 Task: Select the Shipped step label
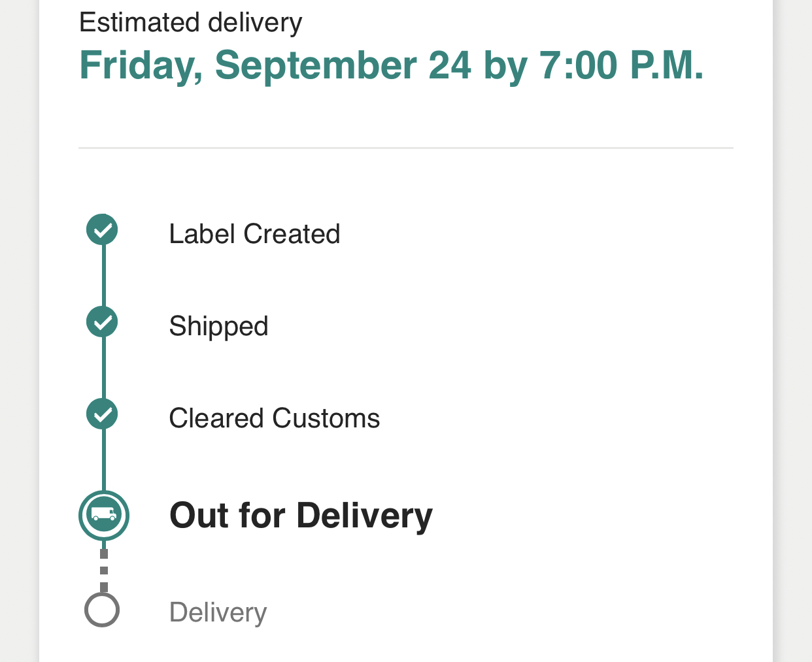point(218,326)
